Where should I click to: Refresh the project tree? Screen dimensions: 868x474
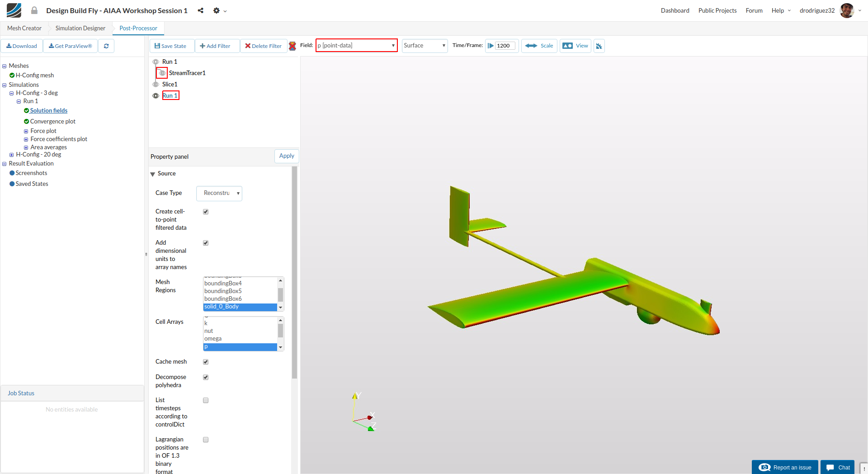[106, 46]
